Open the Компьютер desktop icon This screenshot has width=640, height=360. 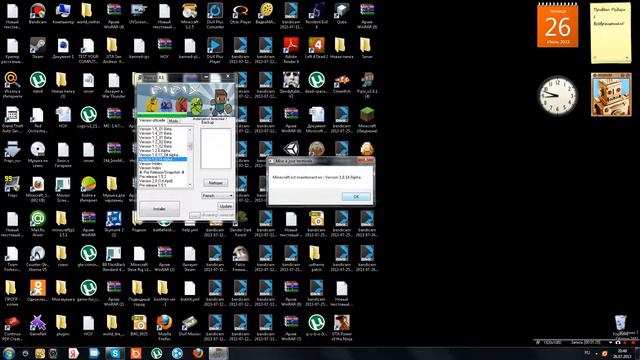[63, 15]
